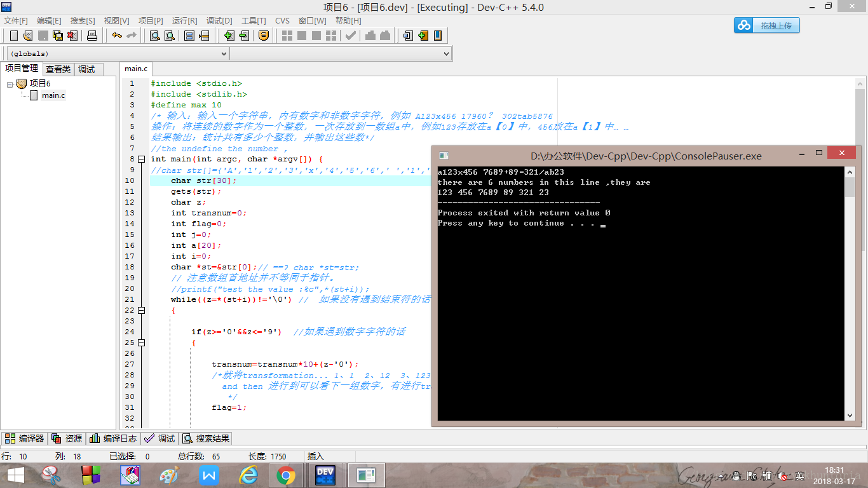This screenshot has height=488, width=868.
Task: Open the 编译器 bottom tab
Action: (x=25, y=438)
